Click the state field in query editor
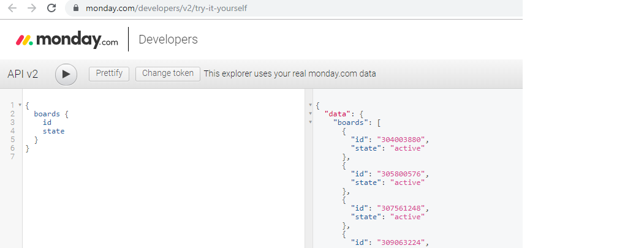Screen dimensions: 644x248 [x=53, y=131]
